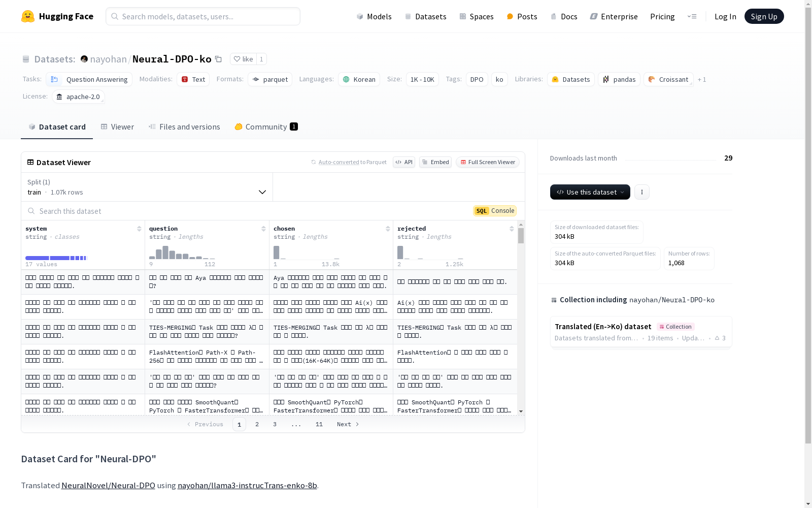This screenshot has height=508, width=812.
Task: Click the Hugging Face logo icon
Action: (x=28, y=16)
